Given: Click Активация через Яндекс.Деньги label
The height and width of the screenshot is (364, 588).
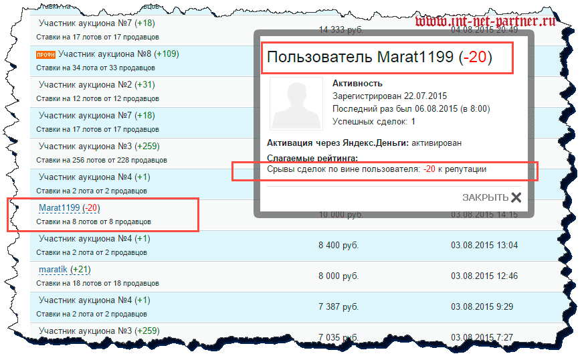Looking at the screenshot, I should (338, 143).
